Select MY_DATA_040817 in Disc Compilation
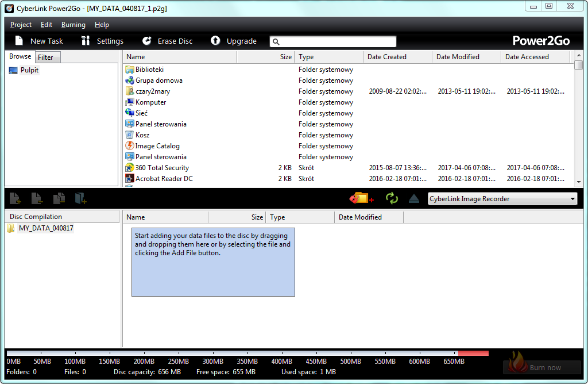Viewport: 588px width, 384px height. pyautogui.click(x=46, y=228)
